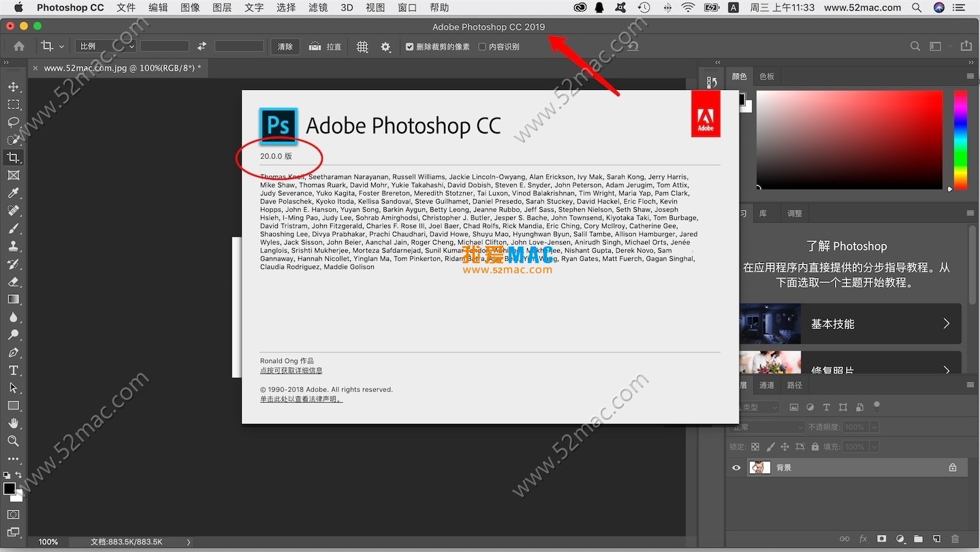The height and width of the screenshot is (552, 980).
Task: Click the 点按可获取详细信息 link
Action: click(x=291, y=370)
